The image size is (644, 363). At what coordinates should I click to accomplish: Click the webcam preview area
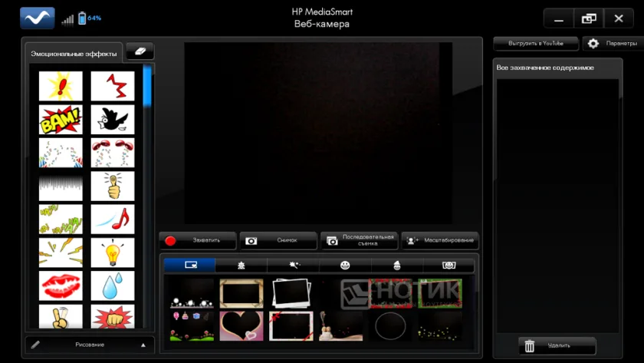pyautogui.click(x=318, y=134)
